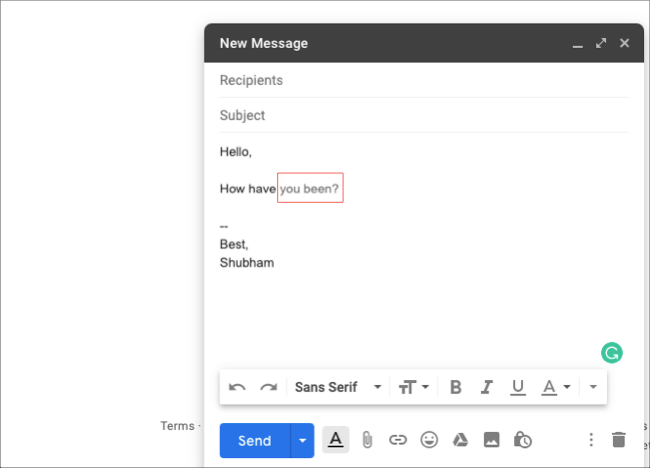The width and height of the screenshot is (650, 468).
Task: Open the text color picker
Action: coord(556,388)
